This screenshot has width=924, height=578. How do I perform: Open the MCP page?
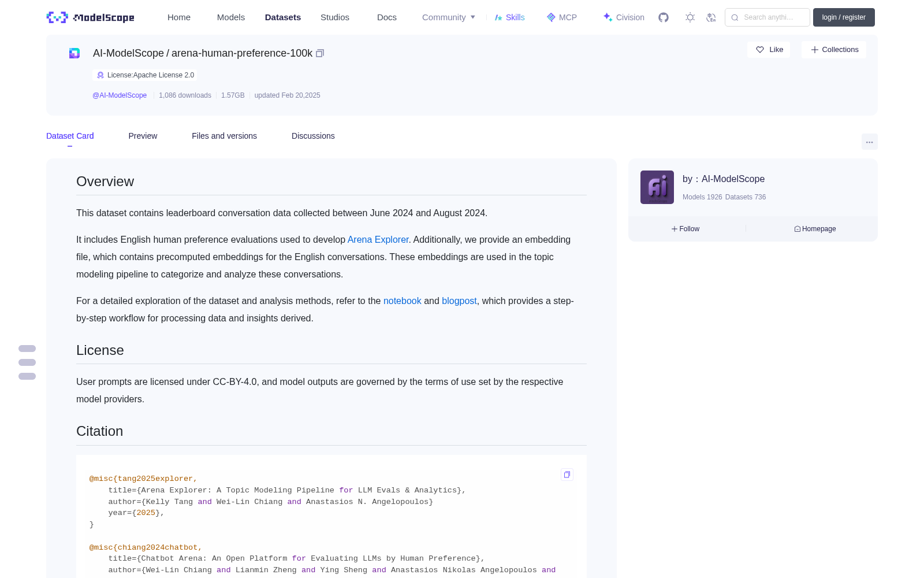click(x=562, y=17)
